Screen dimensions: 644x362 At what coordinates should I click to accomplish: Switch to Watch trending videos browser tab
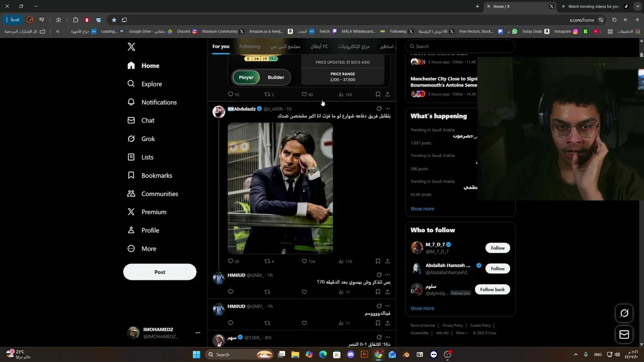pyautogui.click(x=593, y=7)
